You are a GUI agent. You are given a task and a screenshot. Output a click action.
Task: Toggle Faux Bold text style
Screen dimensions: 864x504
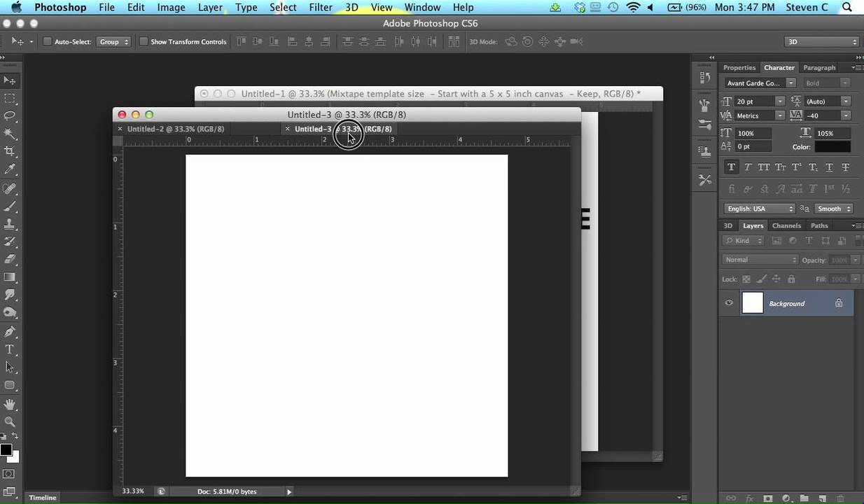pyautogui.click(x=732, y=167)
